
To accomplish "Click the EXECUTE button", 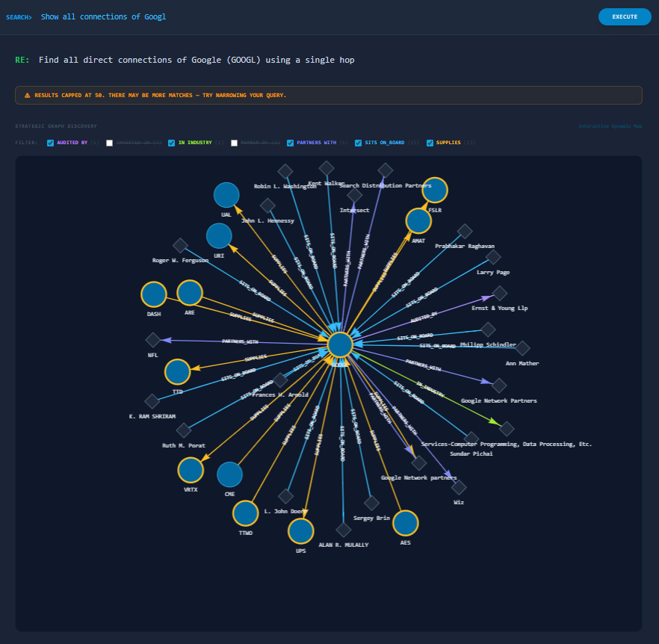I will [625, 17].
